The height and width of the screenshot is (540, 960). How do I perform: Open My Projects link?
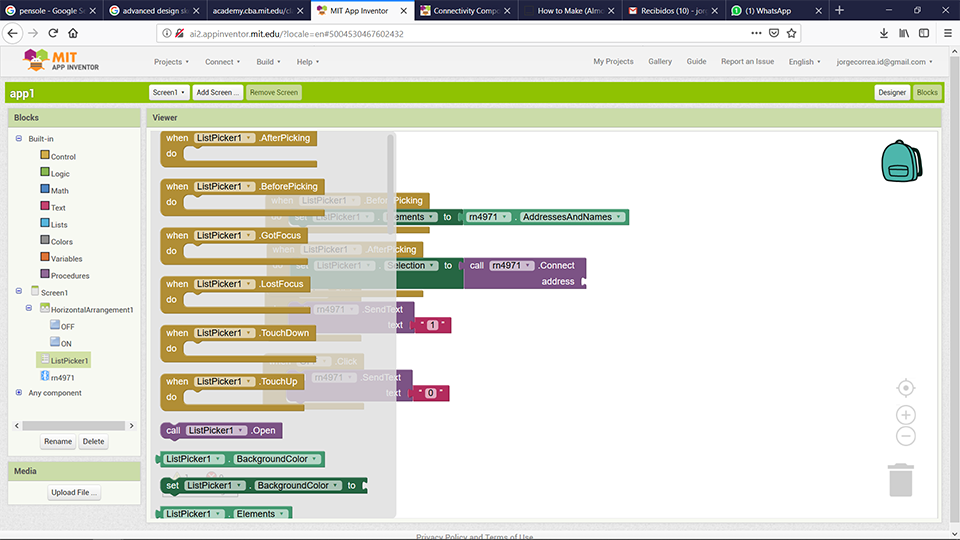click(613, 61)
